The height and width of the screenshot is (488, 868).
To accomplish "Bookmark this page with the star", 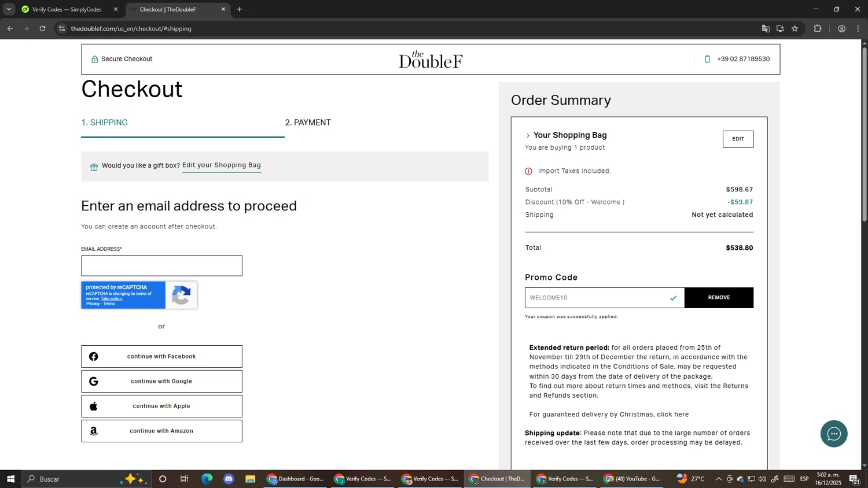I will click(795, 28).
